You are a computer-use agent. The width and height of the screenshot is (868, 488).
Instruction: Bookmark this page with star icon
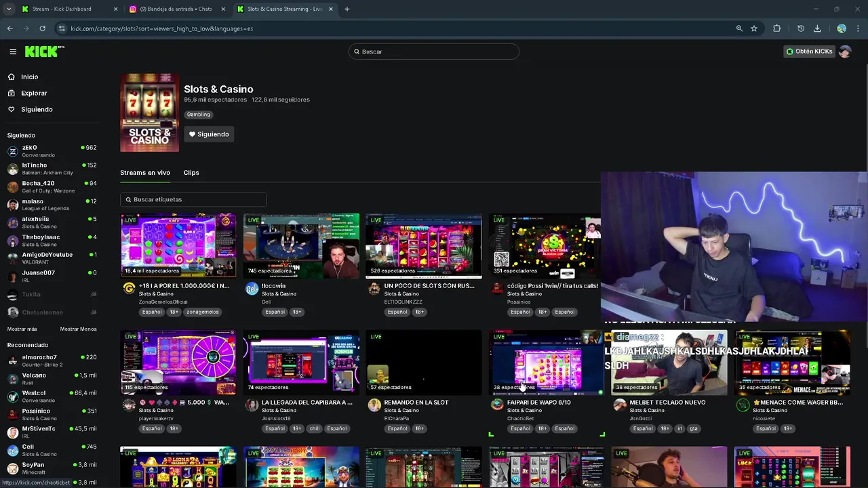pos(754,28)
